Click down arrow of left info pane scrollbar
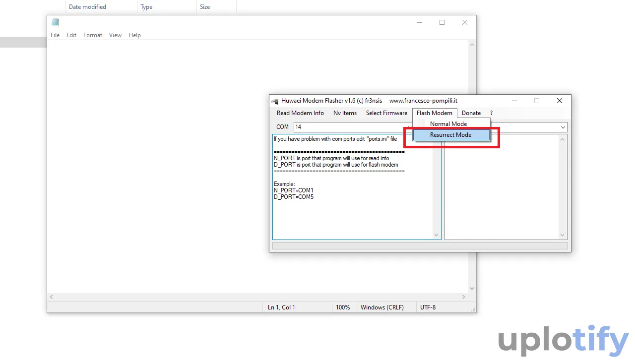 coord(437,235)
